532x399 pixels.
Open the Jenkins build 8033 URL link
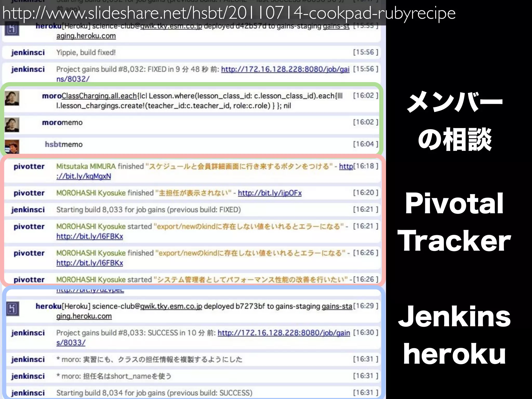[284, 333]
